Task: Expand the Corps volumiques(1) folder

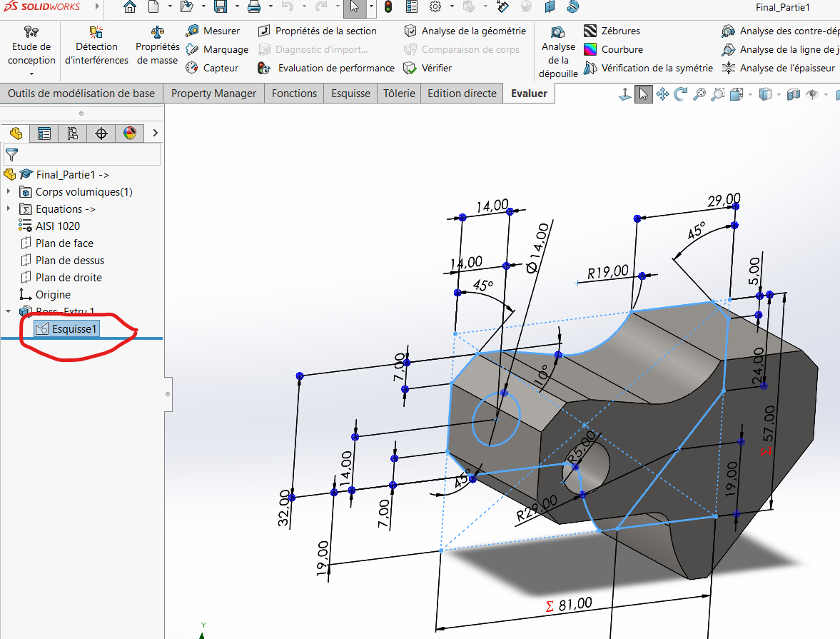Action: tap(9, 191)
